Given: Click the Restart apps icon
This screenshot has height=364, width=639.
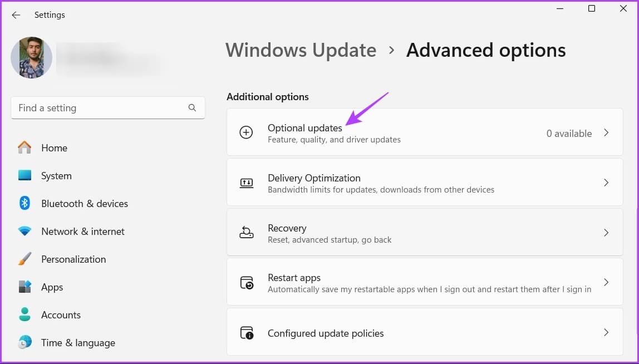Looking at the screenshot, I should tap(247, 283).
